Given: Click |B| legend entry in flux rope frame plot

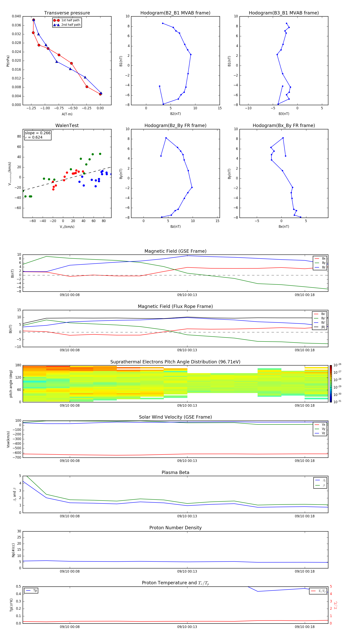Looking at the screenshot, I should tap(320, 327).
